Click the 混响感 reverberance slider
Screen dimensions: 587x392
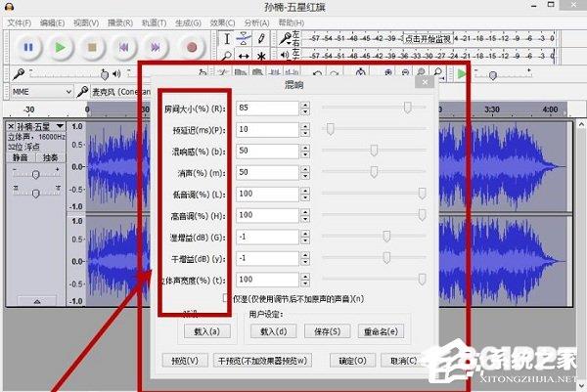(x=374, y=150)
